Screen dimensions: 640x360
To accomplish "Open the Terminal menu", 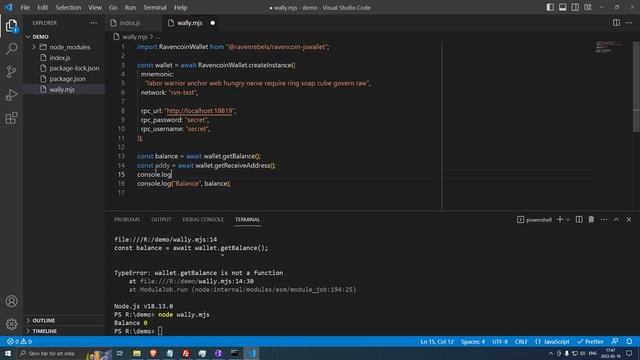I will pyautogui.click(x=155, y=7).
